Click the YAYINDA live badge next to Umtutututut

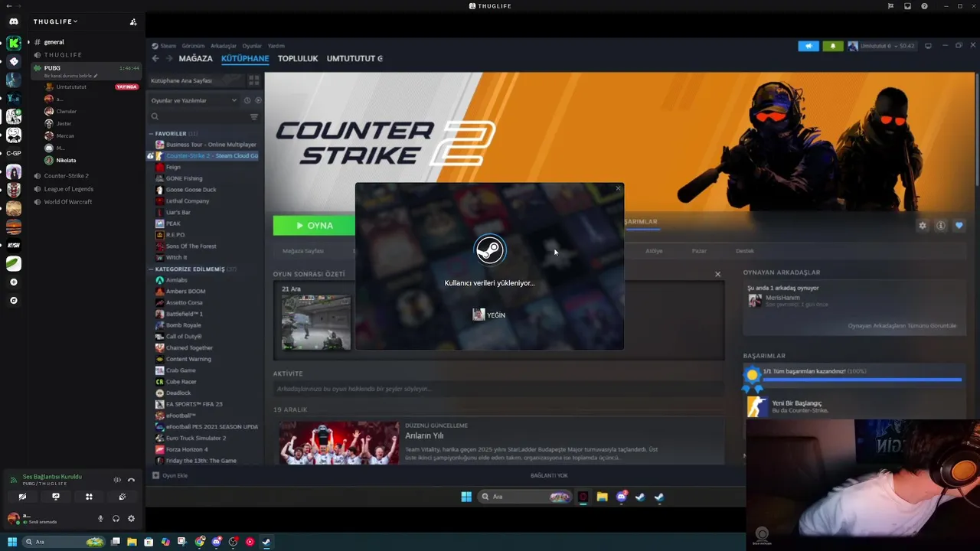coord(126,86)
